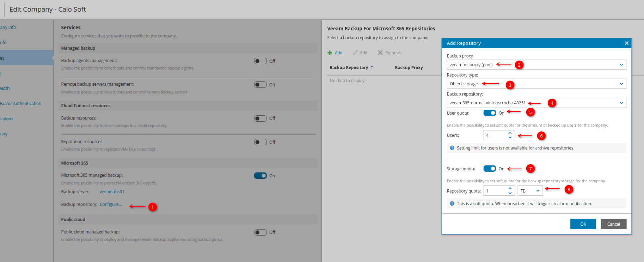Click sort arrow beside Backup Repository column
The image size is (644, 262).
pyautogui.click(x=372, y=68)
